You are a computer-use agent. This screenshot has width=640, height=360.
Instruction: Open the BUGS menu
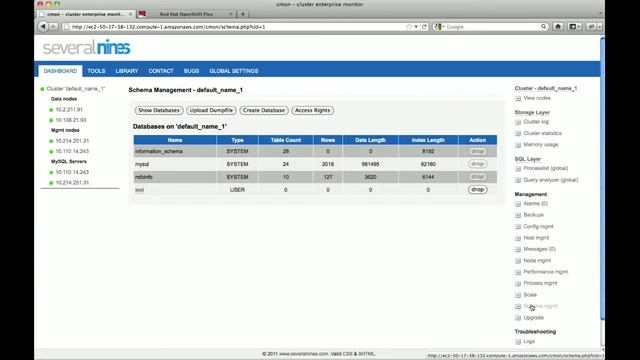(191, 71)
